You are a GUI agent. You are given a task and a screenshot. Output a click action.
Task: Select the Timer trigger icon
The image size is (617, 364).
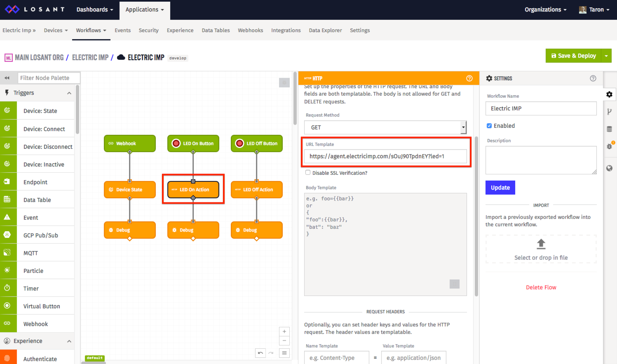tap(7, 288)
